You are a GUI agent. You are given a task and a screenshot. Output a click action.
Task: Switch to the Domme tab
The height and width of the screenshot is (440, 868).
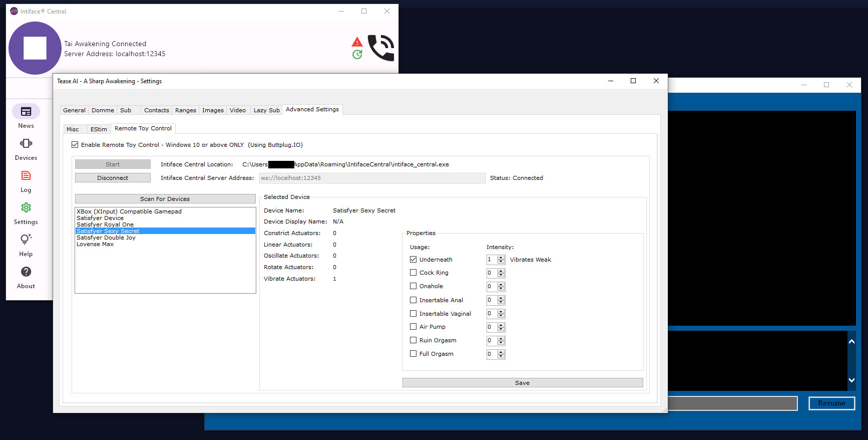coord(103,110)
